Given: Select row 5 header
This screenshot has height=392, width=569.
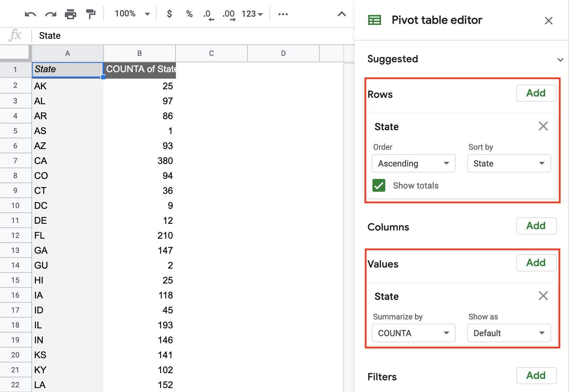Looking at the screenshot, I should click(x=16, y=131).
